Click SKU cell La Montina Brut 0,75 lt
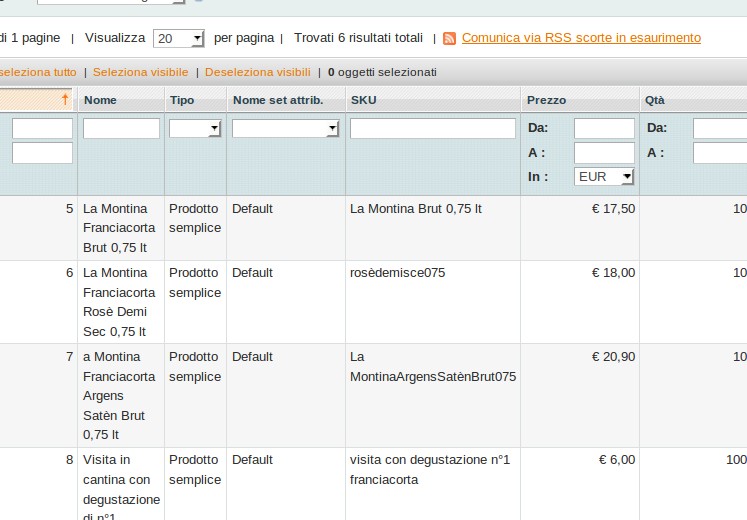The height and width of the screenshot is (520, 747). [416, 209]
